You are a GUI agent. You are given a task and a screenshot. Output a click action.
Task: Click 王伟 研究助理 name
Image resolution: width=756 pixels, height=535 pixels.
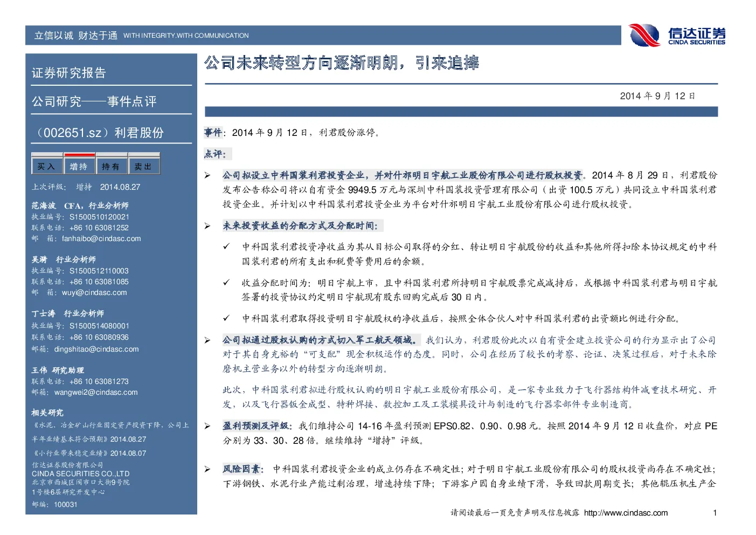pyautogui.click(x=58, y=370)
